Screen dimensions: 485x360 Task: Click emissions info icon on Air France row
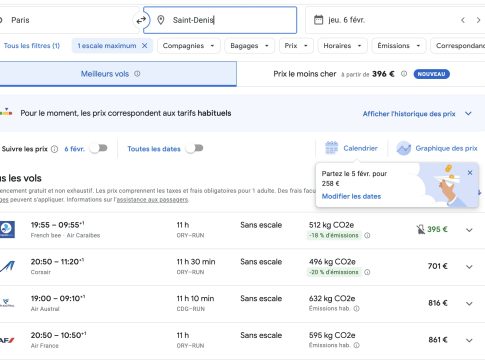[x=356, y=345]
